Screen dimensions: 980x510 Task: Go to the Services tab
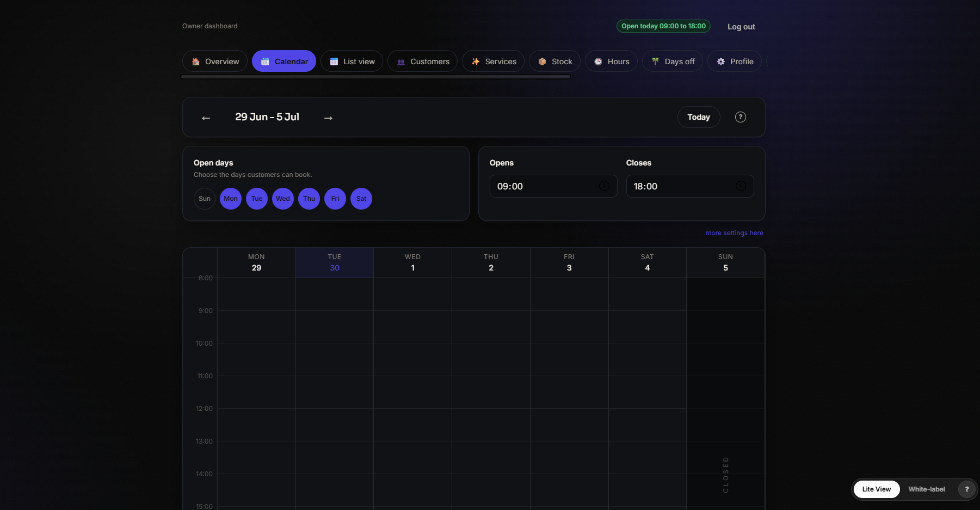[x=493, y=62]
